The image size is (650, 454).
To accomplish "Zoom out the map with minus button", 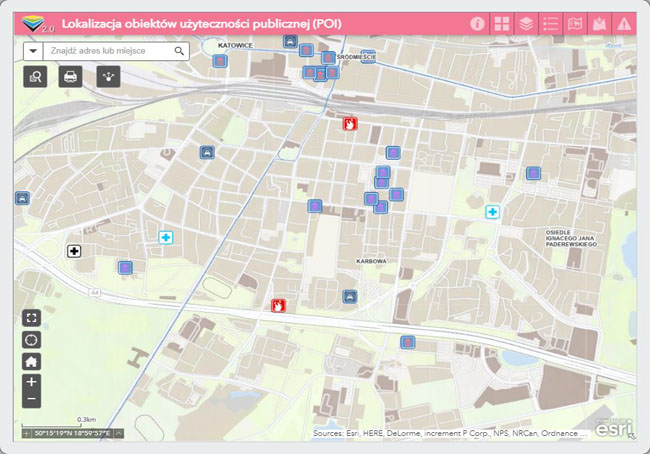I will (32, 399).
